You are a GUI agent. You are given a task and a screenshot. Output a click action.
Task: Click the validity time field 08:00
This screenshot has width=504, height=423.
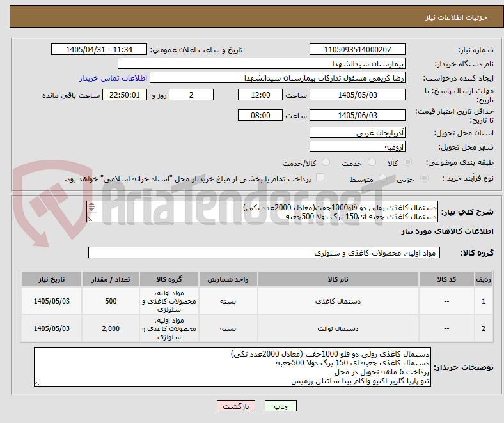tap(260, 115)
